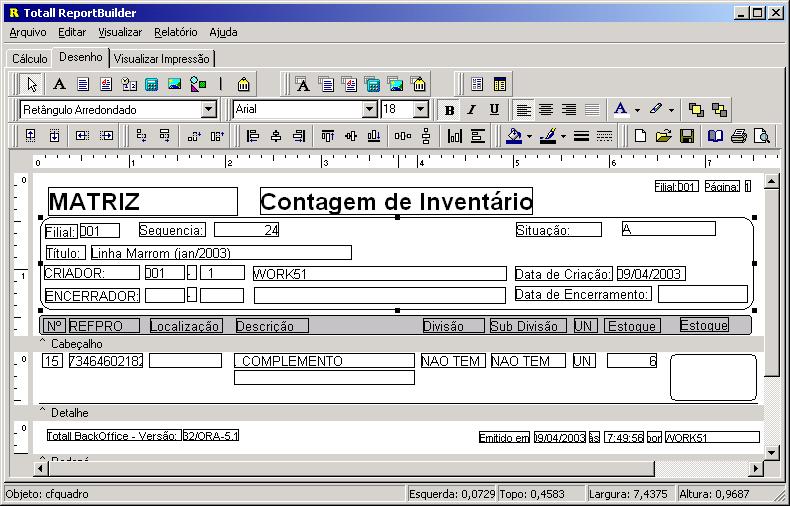The width and height of the screenshot is (790, 506).
Task: Toggle Italic formatting
Action: point(471,110)
